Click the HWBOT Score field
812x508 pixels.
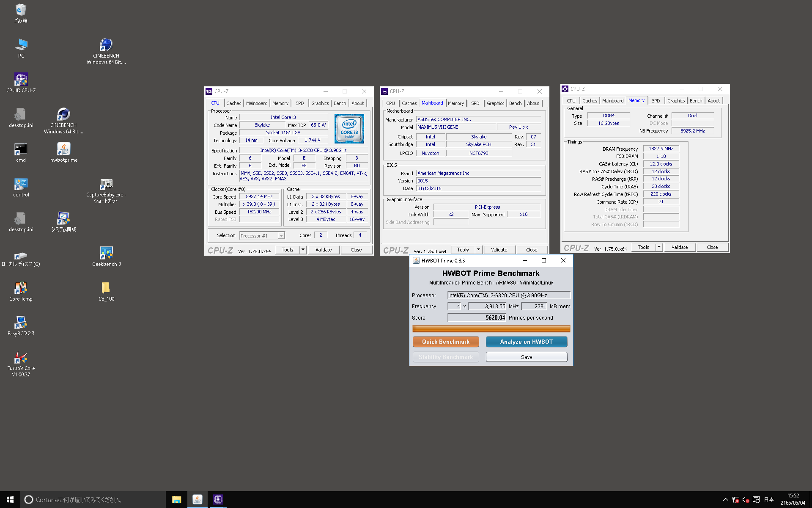point(477,317)
